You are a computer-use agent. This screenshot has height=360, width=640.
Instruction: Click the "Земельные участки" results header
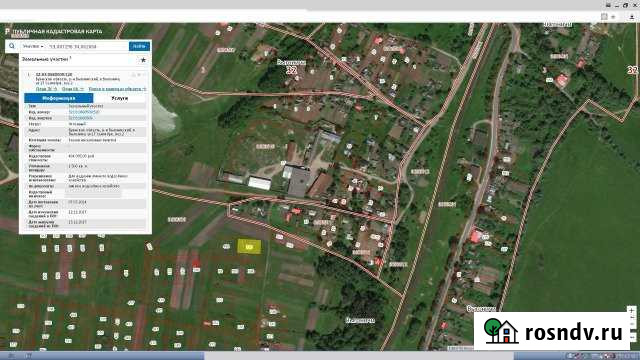(47, 60)
